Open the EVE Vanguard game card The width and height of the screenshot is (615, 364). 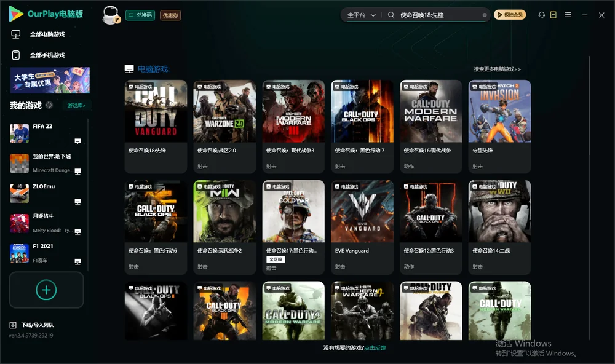tap(362, 227)
